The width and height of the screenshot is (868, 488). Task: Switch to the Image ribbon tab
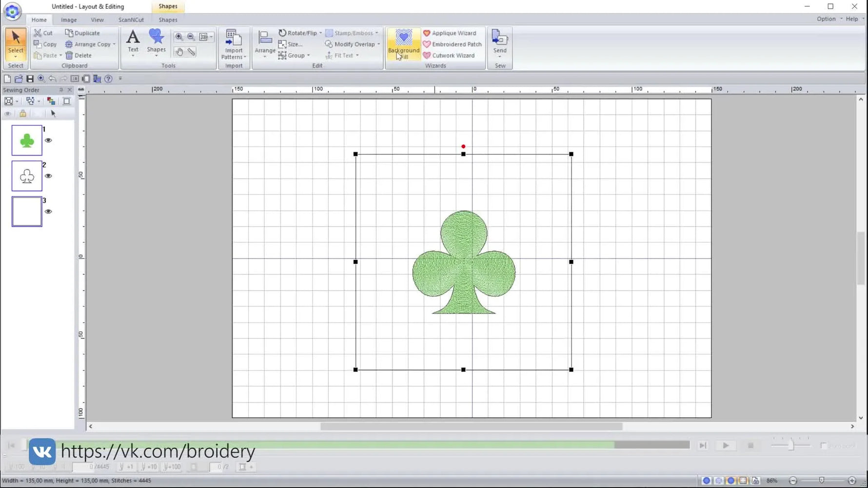point(69,20)
